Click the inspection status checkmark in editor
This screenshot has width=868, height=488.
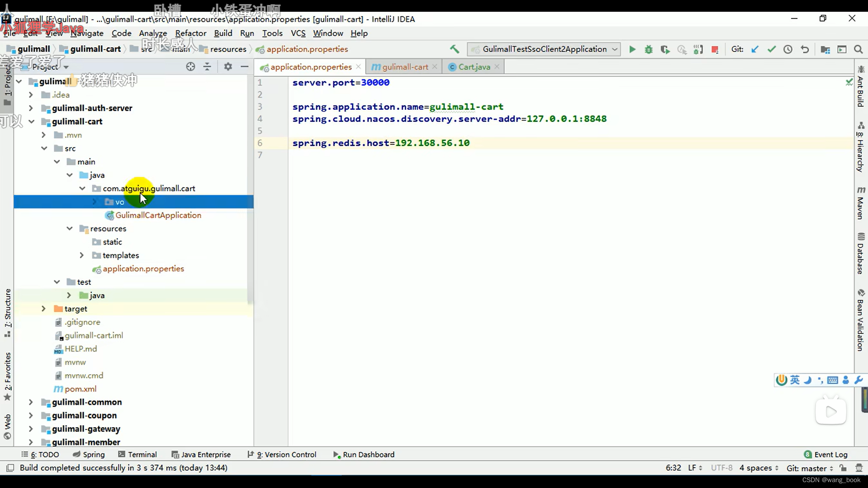[x=849, y=82]
